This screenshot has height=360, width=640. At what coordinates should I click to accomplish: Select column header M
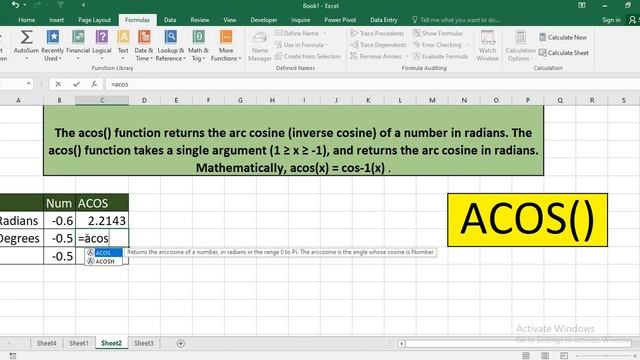click(x=432, y=100)
